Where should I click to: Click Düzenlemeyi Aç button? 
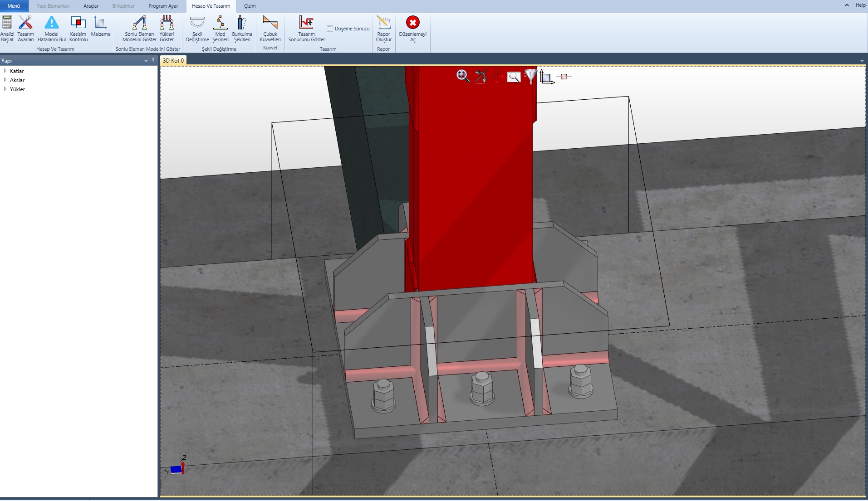[412, 29]
